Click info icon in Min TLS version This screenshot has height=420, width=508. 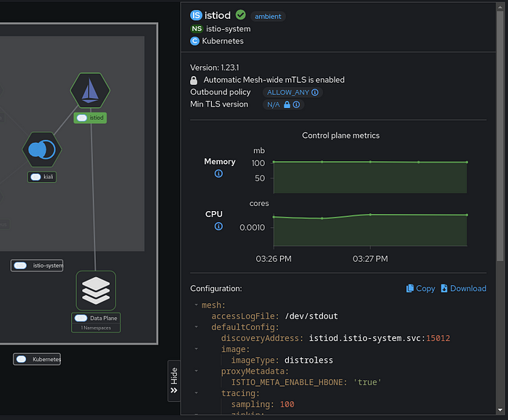[296, 104]
